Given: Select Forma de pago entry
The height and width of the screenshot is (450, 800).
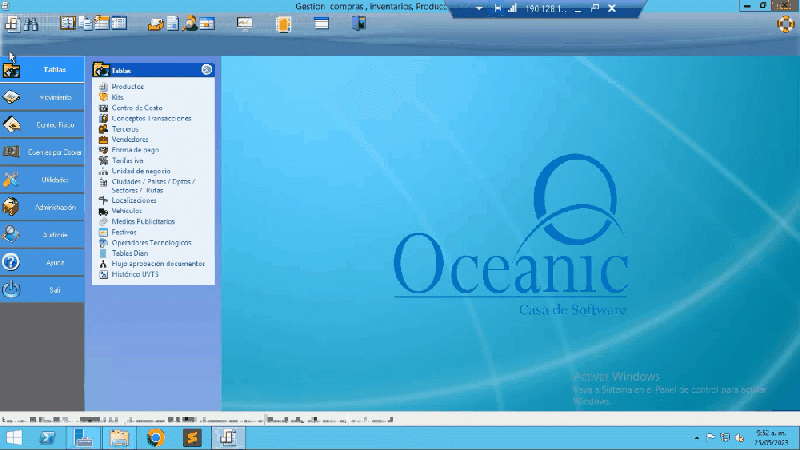Looking at the screenshot, I should pyautogui.click(x=134, y=149).
